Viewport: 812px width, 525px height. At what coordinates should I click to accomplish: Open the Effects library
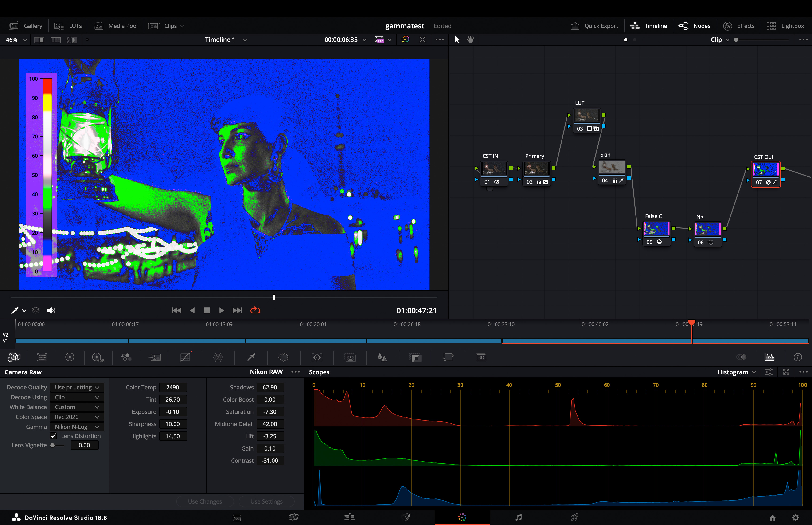[739, 26]
